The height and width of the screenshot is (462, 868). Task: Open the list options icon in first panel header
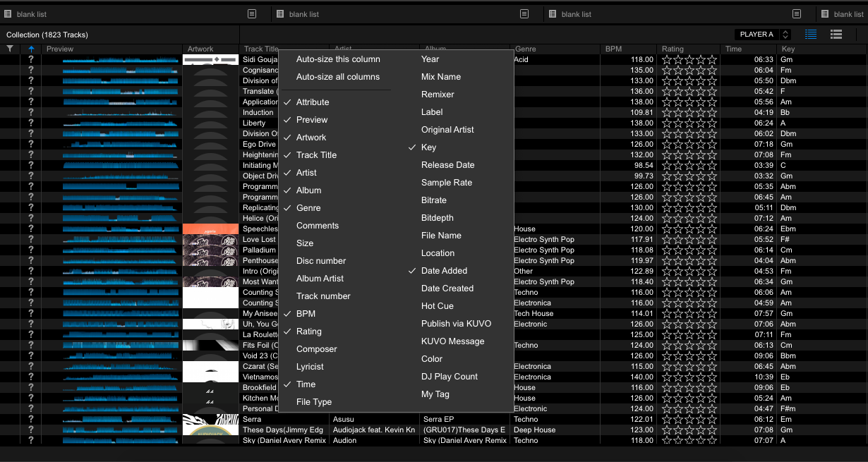[252, 13]
